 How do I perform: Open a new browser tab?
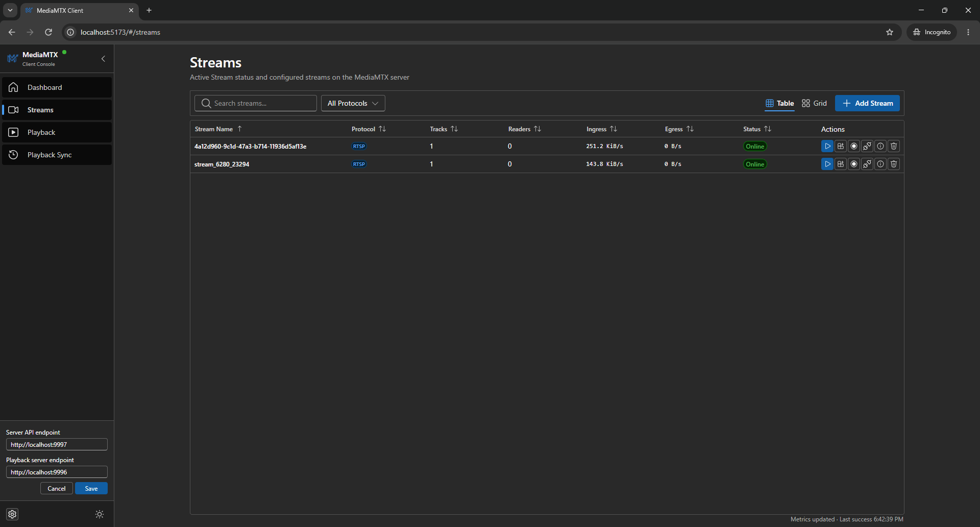(149, 10)
